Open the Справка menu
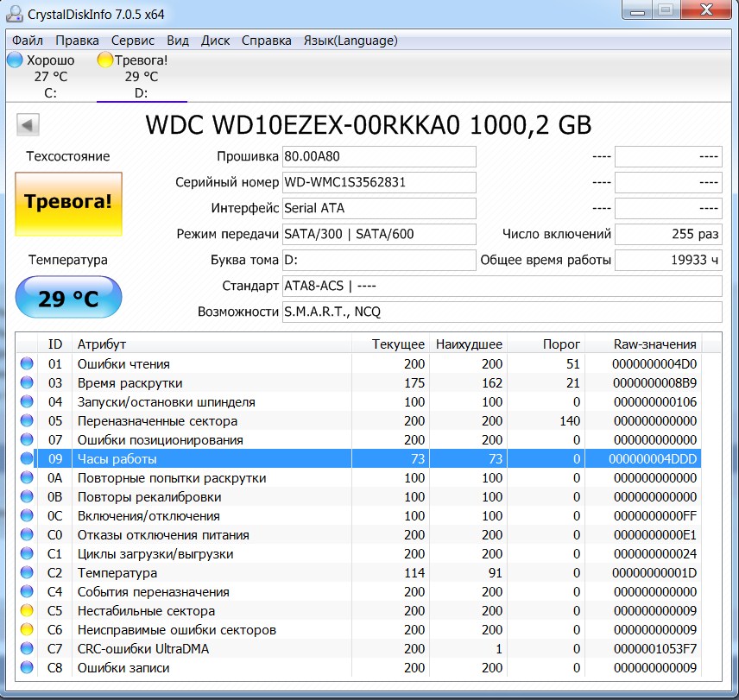This screenshot has height=700, width=739. [266, 41]
